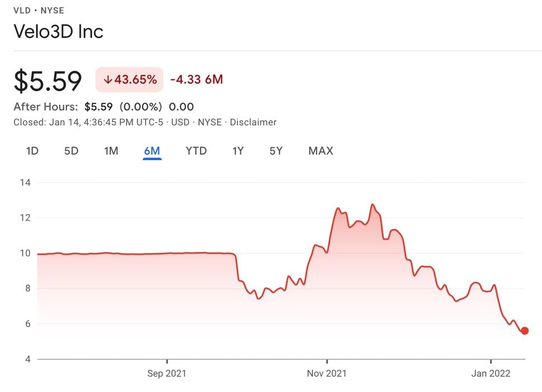The image size is (542, 392).
Task: Click the 43.65% change badge
Action: pos(129,80)
